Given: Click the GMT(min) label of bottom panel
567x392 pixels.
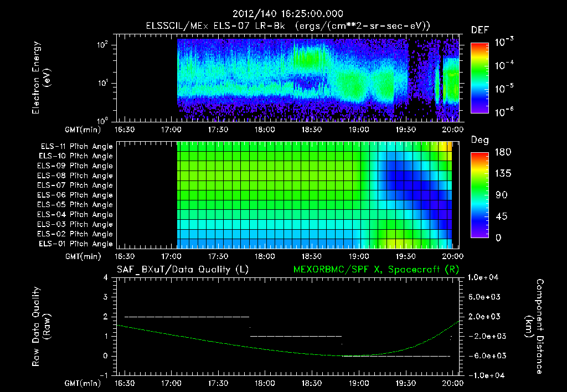Looking at the screenshot, I should click(83, 383).
